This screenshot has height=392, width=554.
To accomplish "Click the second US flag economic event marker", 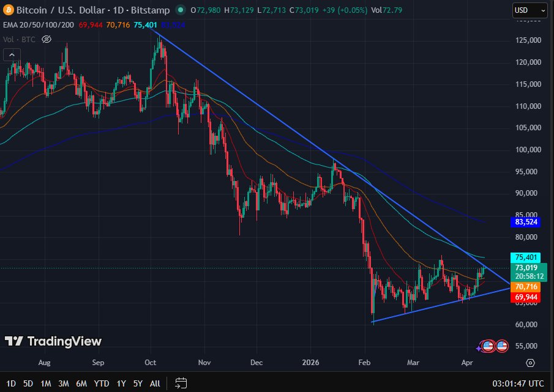I will (x=502, y=346).
